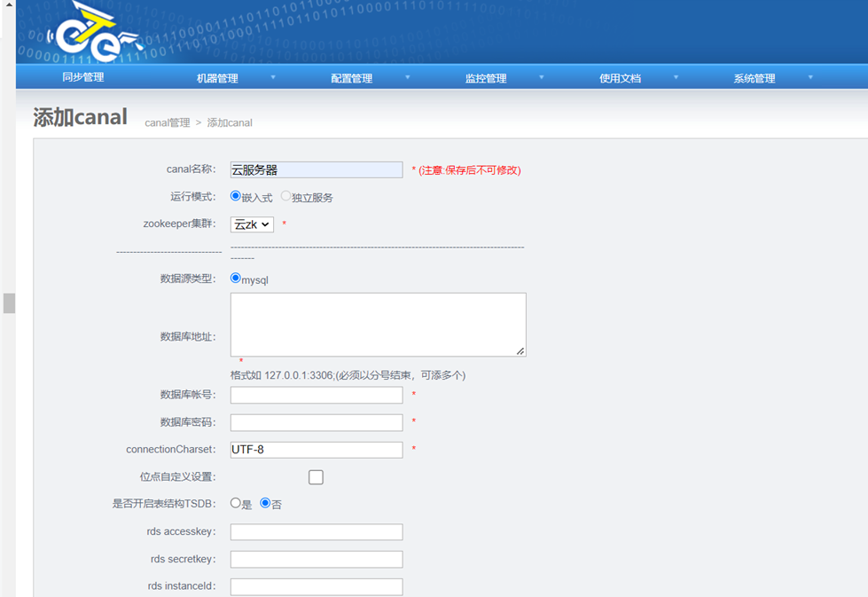Click the Otter logo icon
The width and height of the screenshot is (868, 597).
point(91,35)
